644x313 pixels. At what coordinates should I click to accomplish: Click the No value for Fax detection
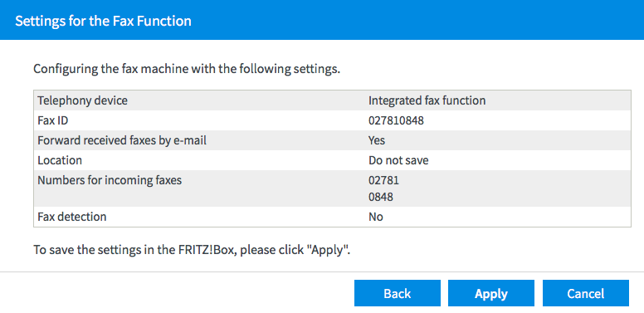376,217
